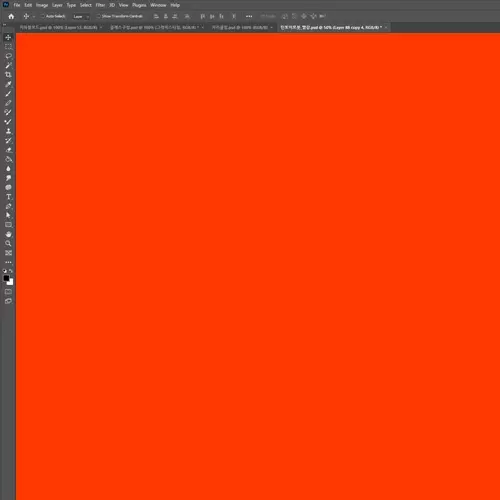This screenshot has height=500, width=500.
Task: Open the 3D menu
Action: 112,5
